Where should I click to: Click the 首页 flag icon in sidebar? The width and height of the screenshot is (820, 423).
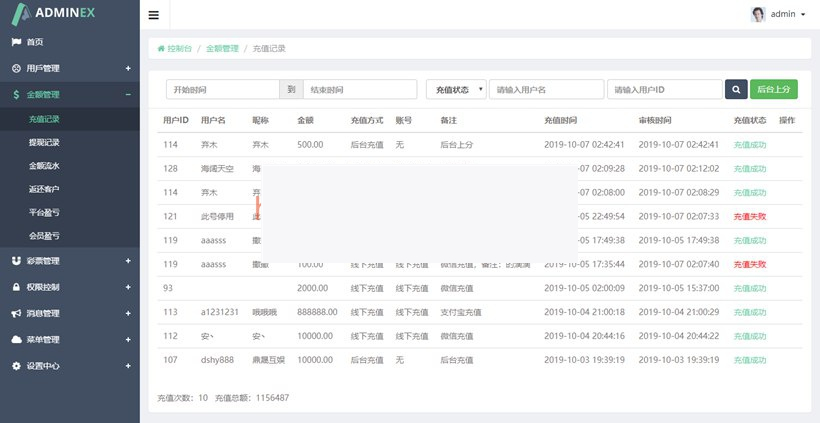coord(16,42)
